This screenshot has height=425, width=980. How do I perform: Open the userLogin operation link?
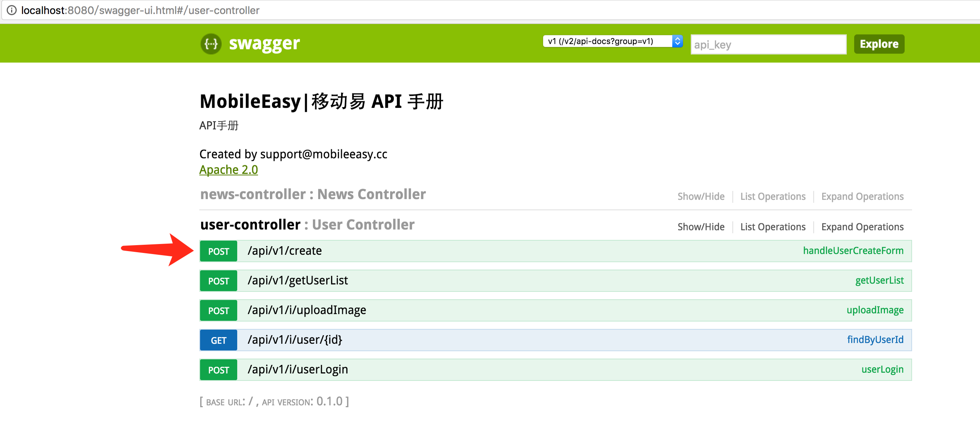point(882,369)
